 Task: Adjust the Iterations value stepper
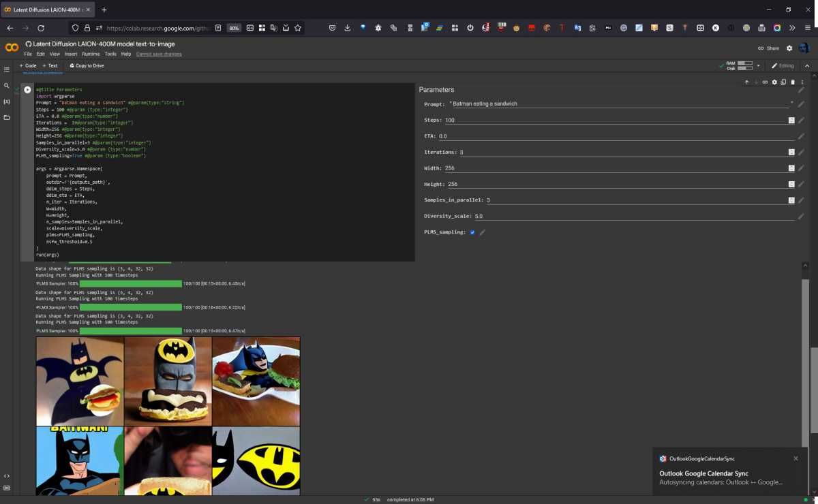click(x=791, y=152)
